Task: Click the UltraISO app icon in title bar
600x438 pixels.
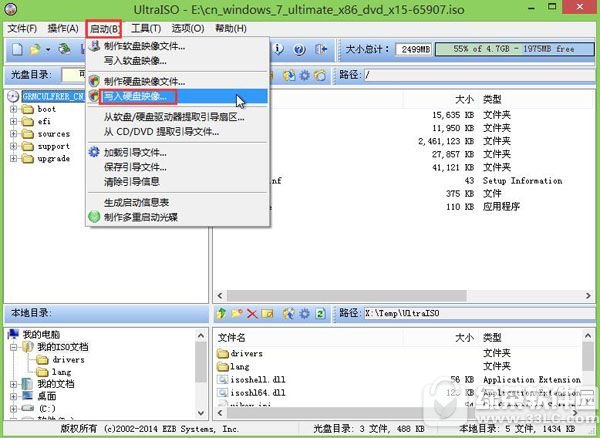Action: coord(10,9)
